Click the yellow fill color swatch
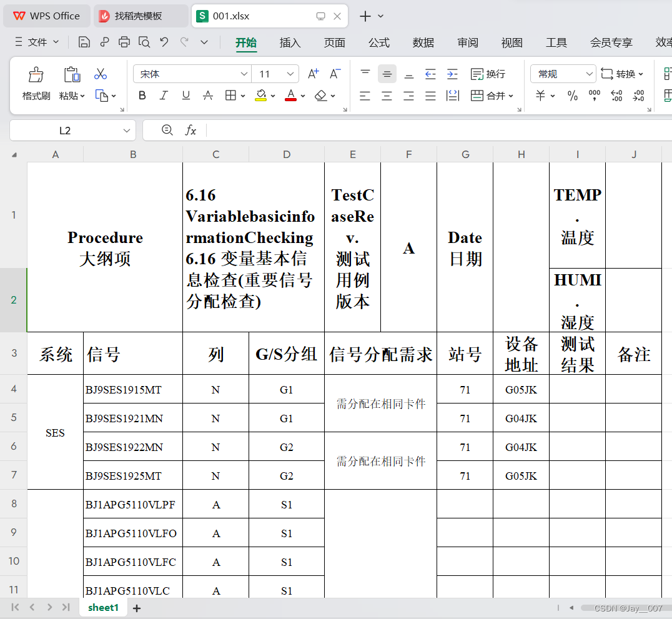The image size is (672, 619). point(260,95)
